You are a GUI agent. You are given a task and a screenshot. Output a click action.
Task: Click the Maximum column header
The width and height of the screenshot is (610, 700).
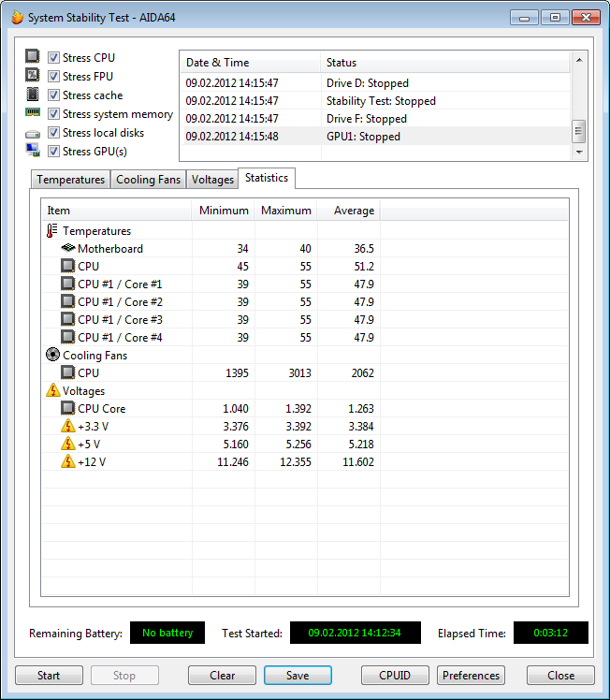click(x=286, y=211)
